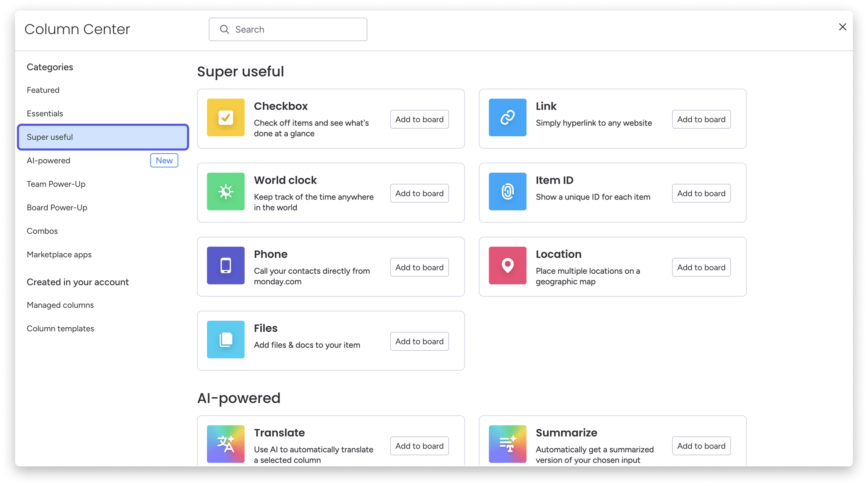Screen dimensions: 868x486
Task: Click the search magnifier icon
Action: click(224, 29)
